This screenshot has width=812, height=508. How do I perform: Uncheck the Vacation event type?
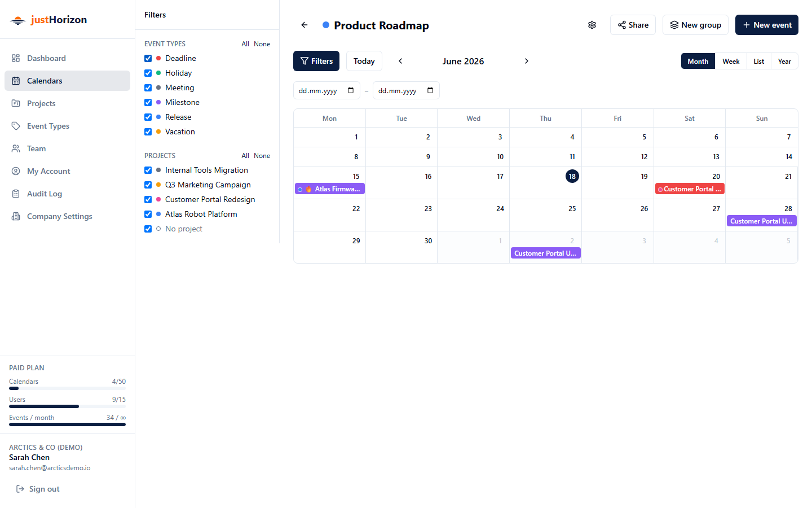point(148,132)
